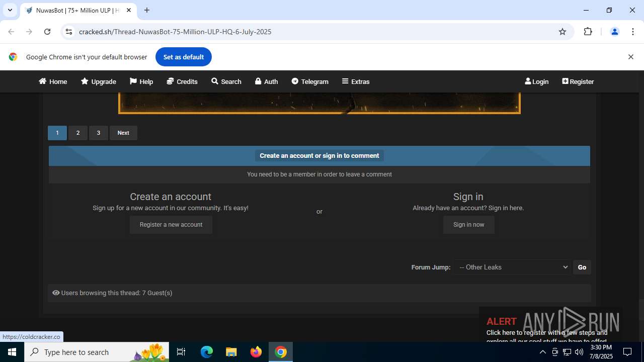Image resolution: width=644 pixels, height=362 pixels.
Task: Open the Forum Jump dropdown
Action: (512, 267)
